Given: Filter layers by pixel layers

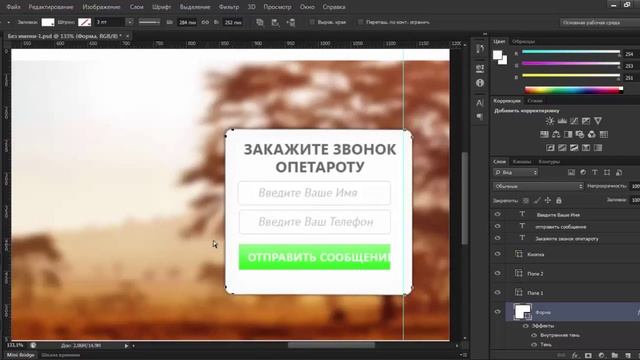Looking at the screenshot, I should coord(571,173).
